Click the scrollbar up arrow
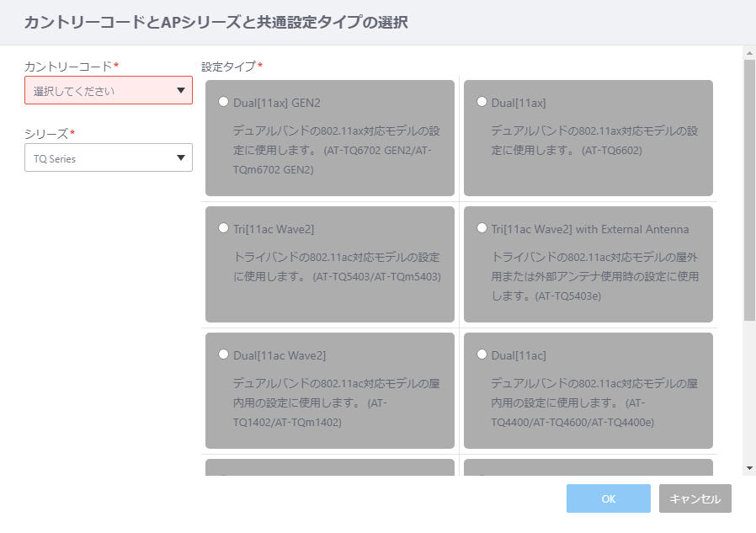This screenshot has height=533, width=756. pyautogui.click(x=749, y=53)
